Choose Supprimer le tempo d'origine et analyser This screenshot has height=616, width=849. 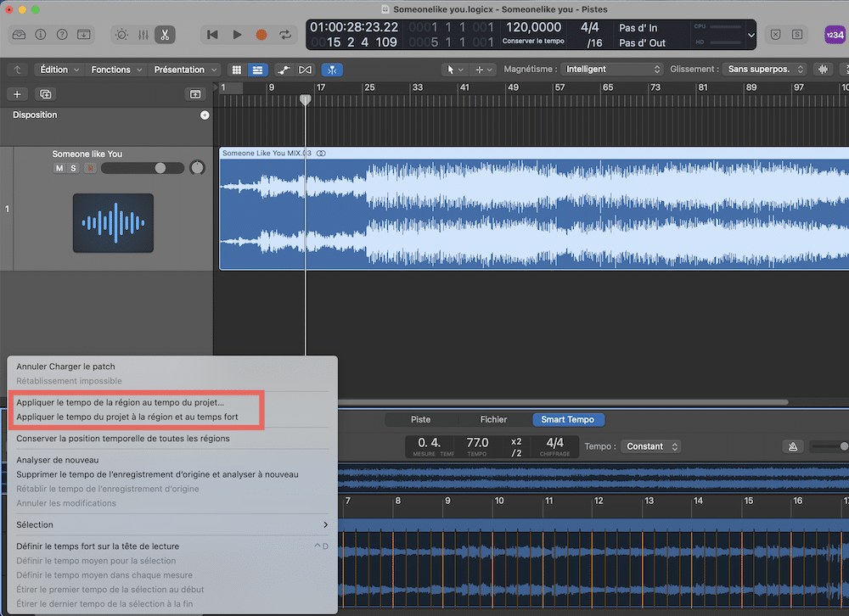point(158,474)
